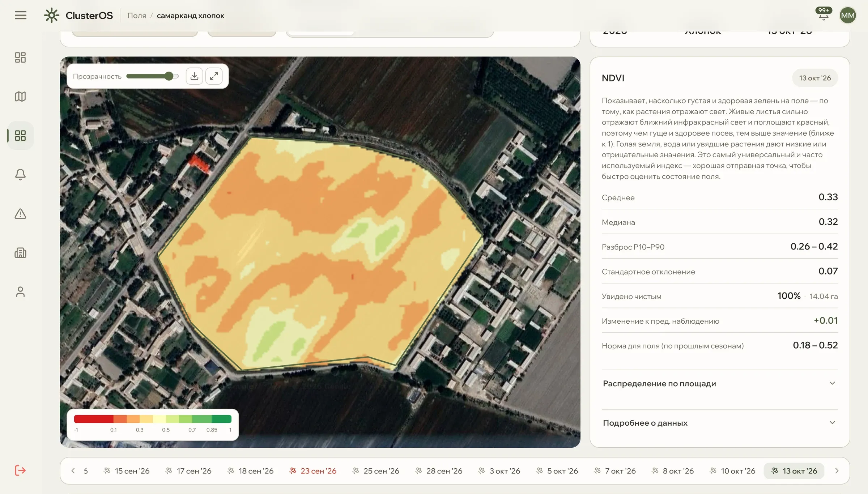This screenshot has width=868, height=494.
Task: Click the red logout icon
Action: [20, 470]
